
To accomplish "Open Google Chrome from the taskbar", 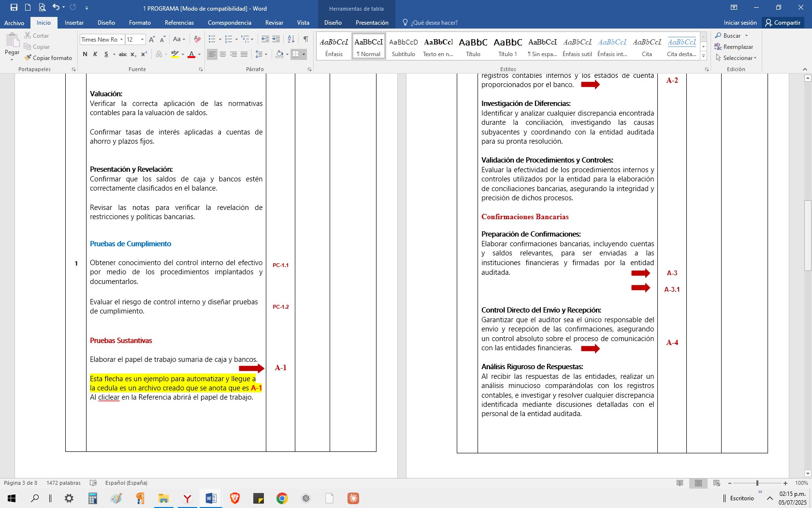I will pos(282,498).
